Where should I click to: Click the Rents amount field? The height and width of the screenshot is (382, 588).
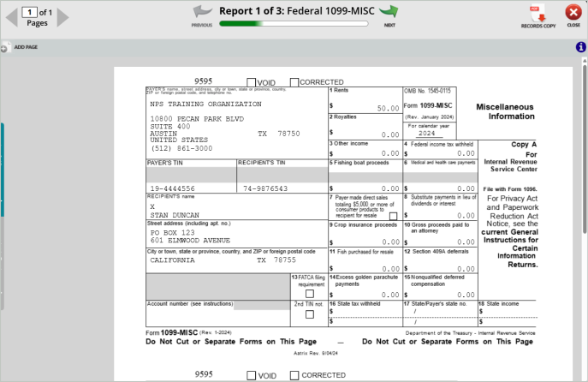[x=365, y=108]
